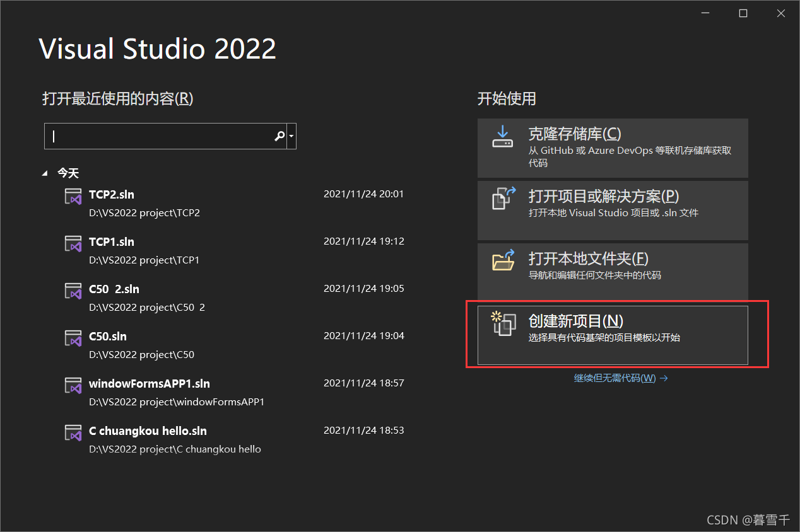Click path D:\VS2022 project\TCP1
800x532 pixels.
144,260
